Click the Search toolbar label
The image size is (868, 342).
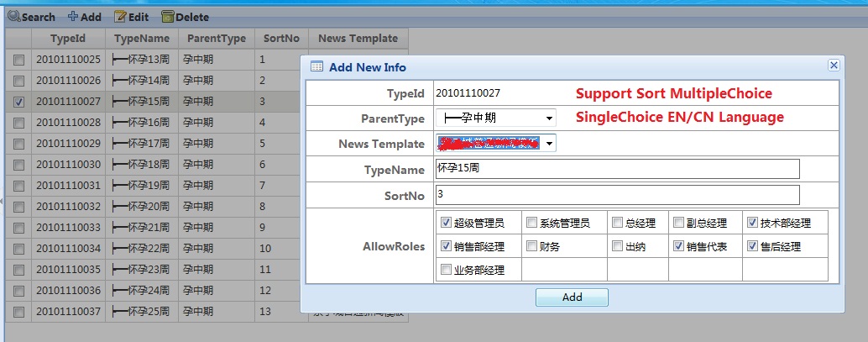click(x=39, y=17)
